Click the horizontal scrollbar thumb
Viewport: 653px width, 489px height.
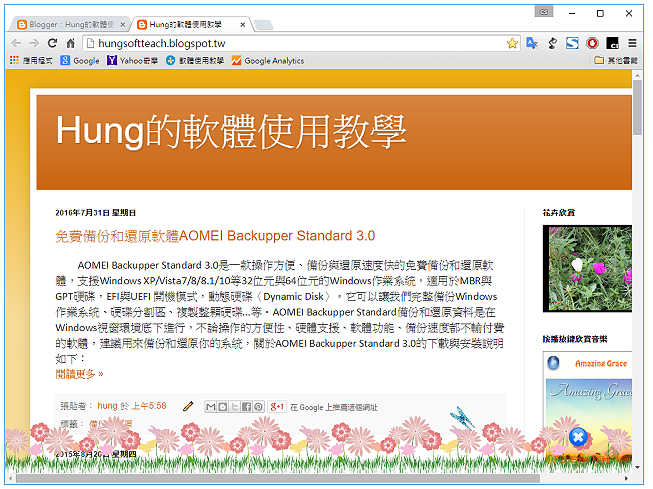pyautogui.click(x=277, y=479)
